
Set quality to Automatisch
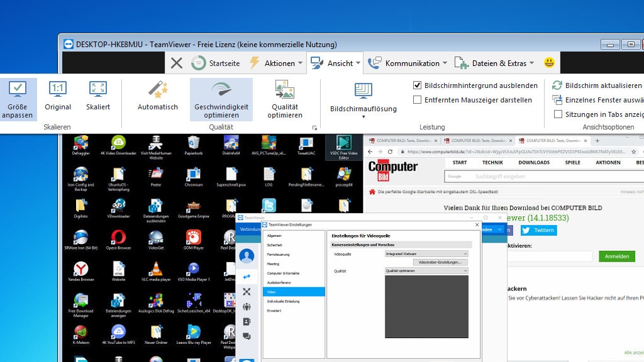tap(158, 96)
